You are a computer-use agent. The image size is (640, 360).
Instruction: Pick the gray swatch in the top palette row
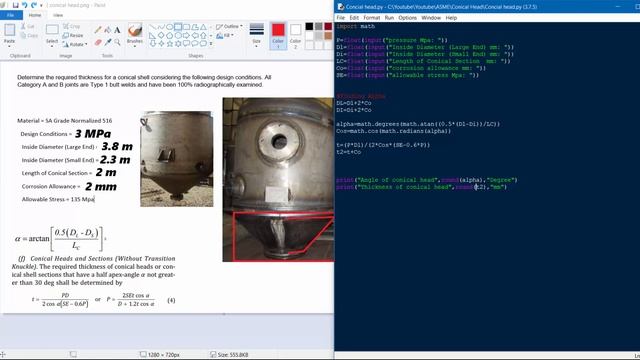(x=319, y=27)
